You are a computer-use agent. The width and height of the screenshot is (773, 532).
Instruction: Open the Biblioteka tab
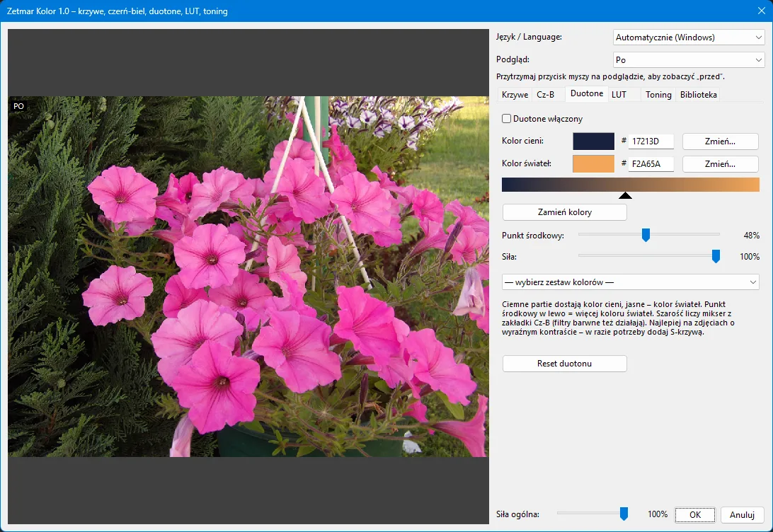pos(698,95)
